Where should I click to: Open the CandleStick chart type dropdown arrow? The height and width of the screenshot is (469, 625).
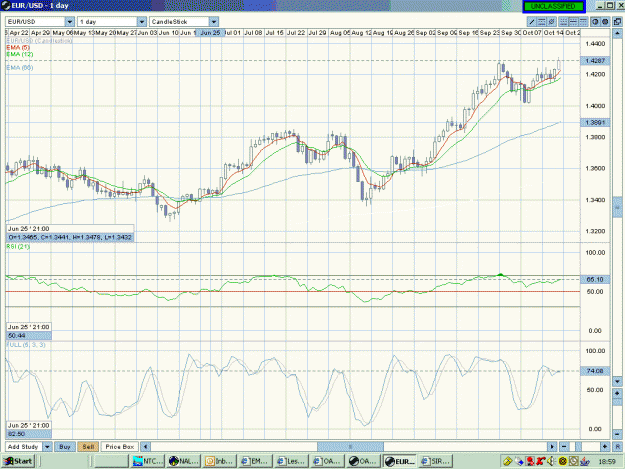(x=214, y=22)
